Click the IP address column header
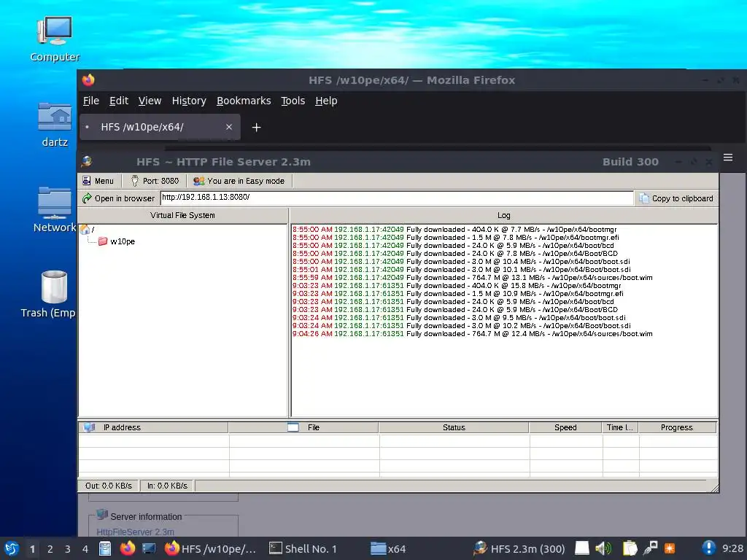The width and height of the screenshot is (747, 560). (153, 427)
